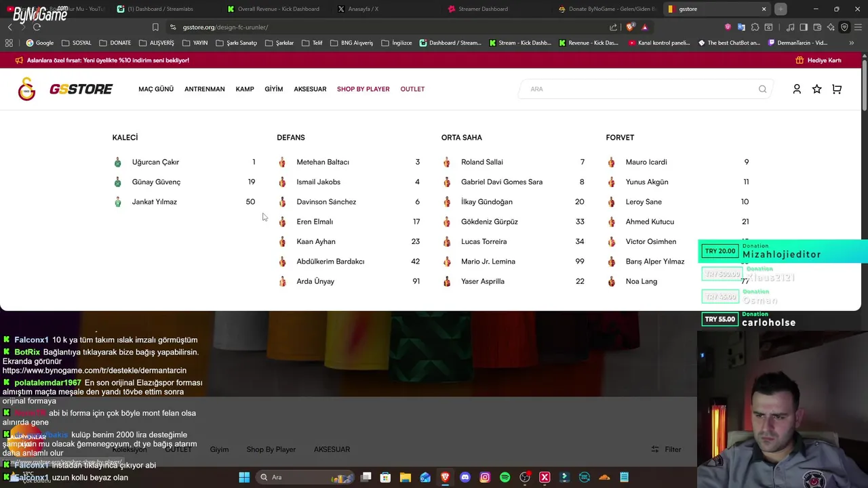Select player İlkay Gündoğan
868x488 pixels.
pos(486,202)
